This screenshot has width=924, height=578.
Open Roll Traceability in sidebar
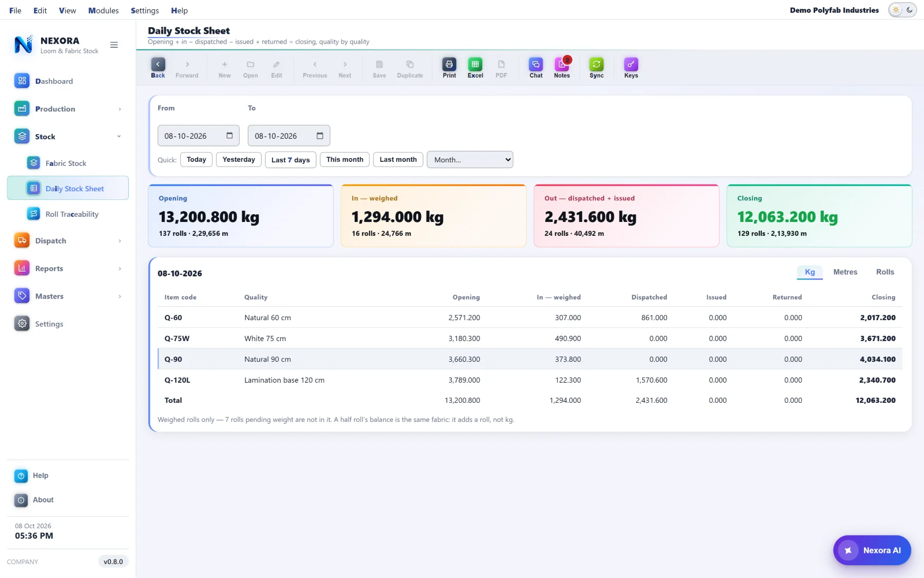click(68, 214)
